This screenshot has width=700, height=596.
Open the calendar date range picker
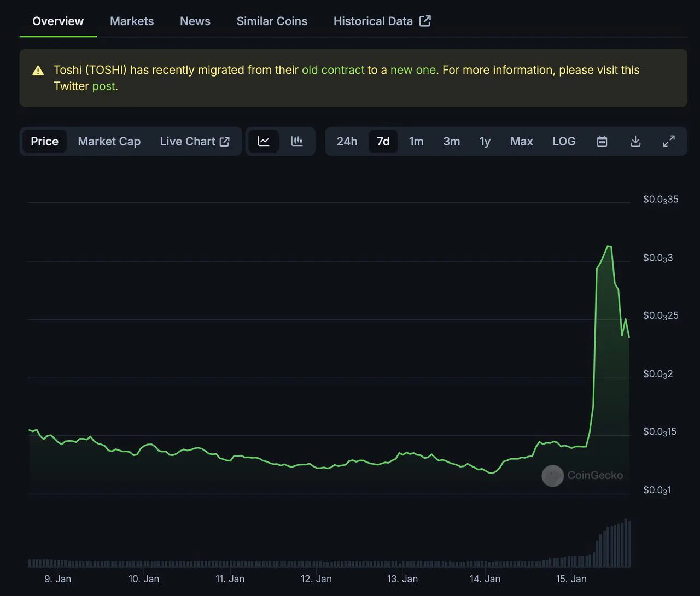pyautogui.click(x=602, y=141)
